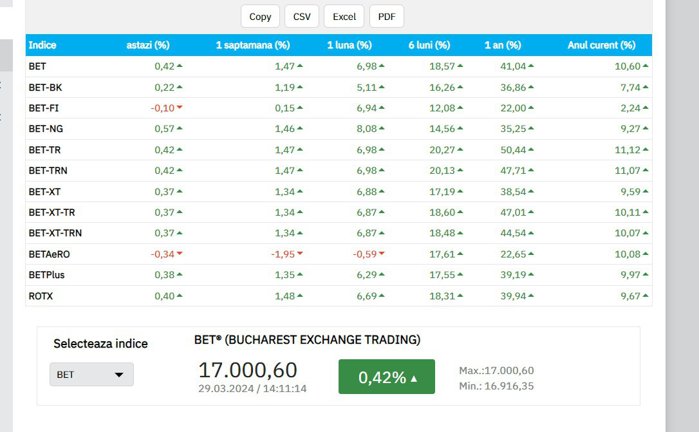The height and width of the screenshot is (432, 699).
Task: Click the Copy export button
Action: (x=260, y=16)
